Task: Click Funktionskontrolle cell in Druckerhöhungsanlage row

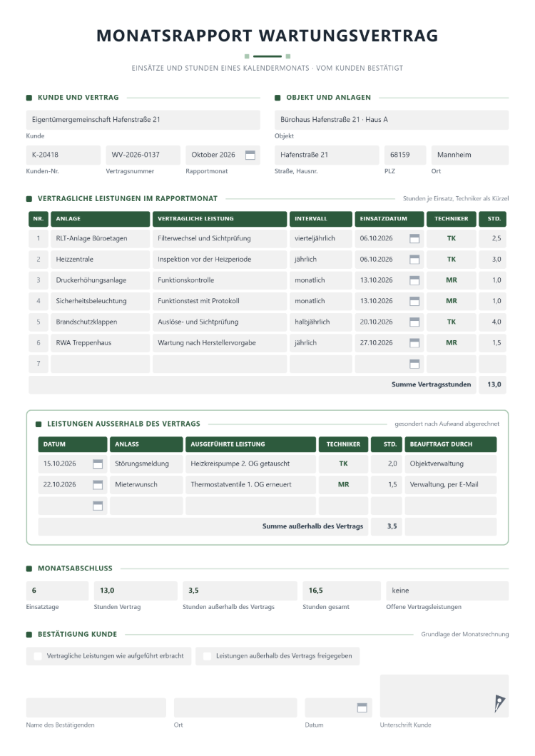Action: [220, 280]
